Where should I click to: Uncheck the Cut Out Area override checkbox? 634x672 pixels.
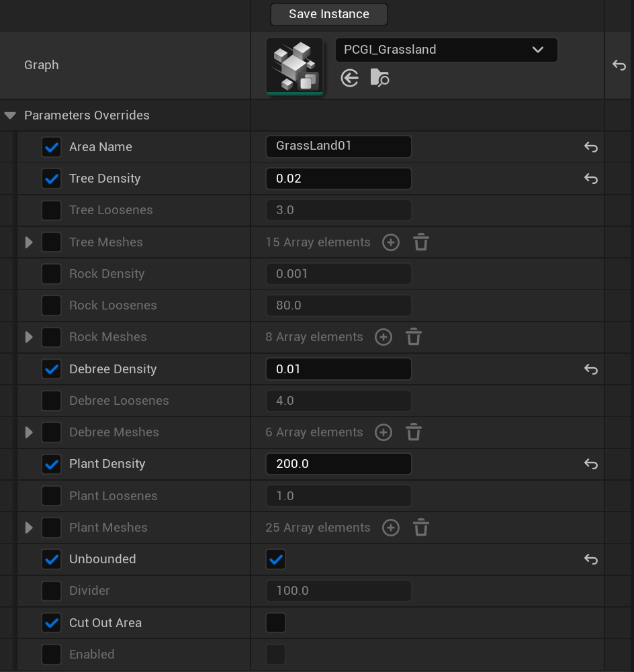click(x=52, y=623)
